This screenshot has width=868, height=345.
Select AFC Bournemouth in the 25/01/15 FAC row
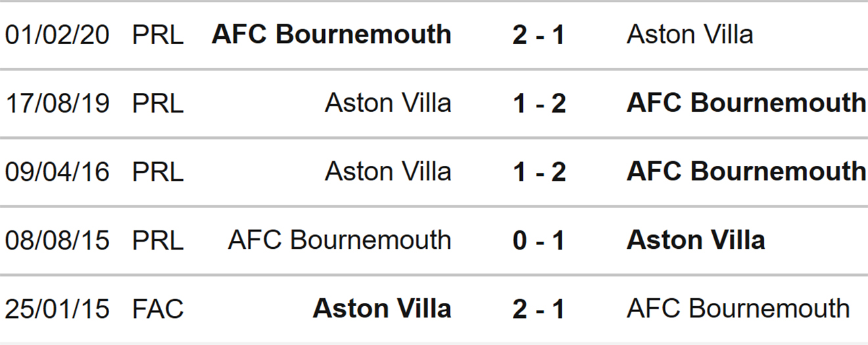pos(738,309)
